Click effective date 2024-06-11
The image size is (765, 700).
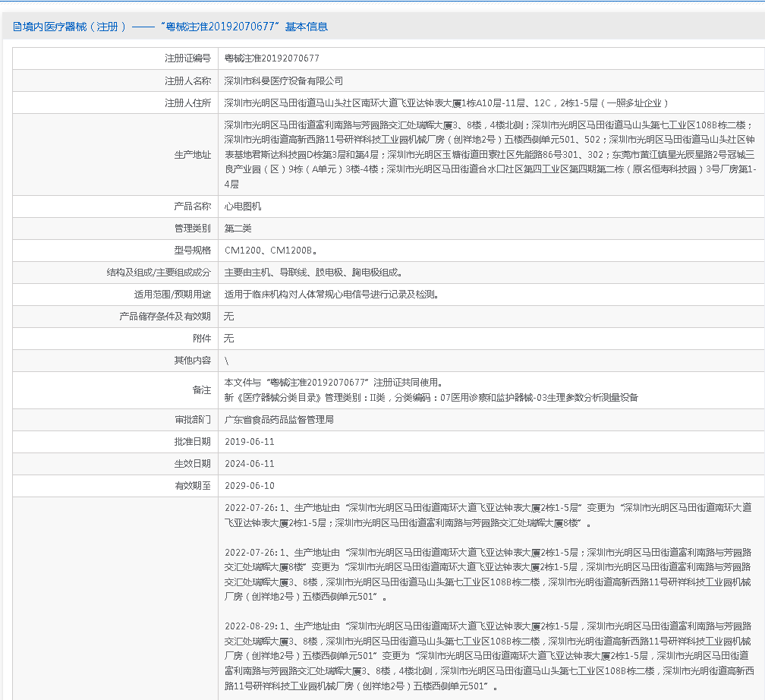tap(250, 464)
